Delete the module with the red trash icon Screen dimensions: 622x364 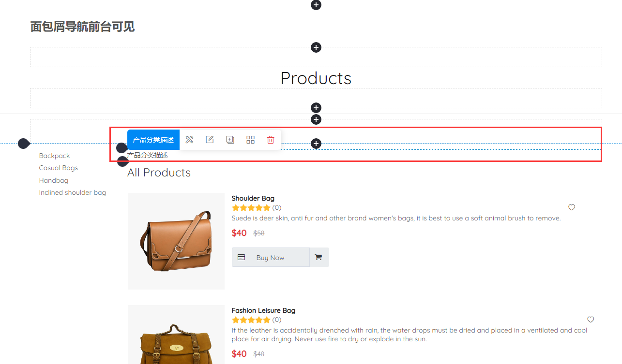click(271, 140)
